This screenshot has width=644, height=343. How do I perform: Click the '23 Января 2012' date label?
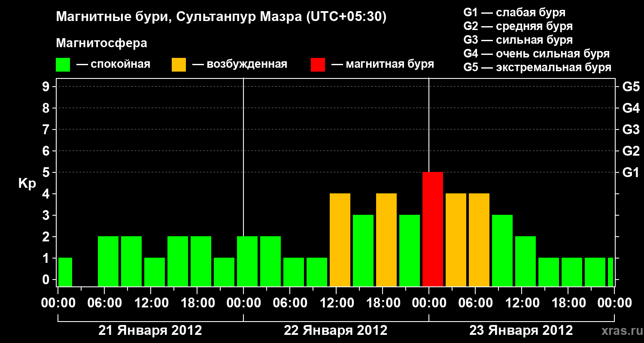[x=521, y=331]
